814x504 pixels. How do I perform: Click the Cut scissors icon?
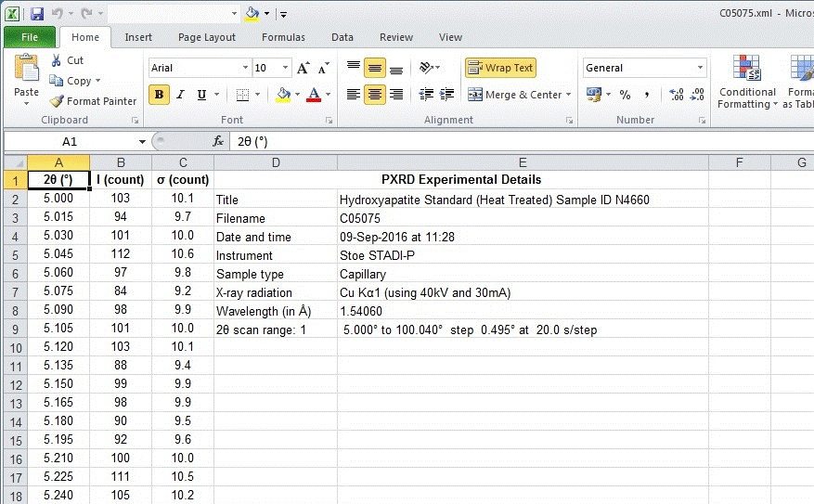coord(56,60)
